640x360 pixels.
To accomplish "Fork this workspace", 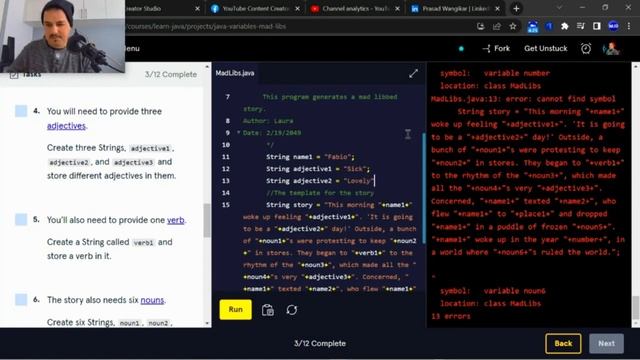I will tap(496, 49).
